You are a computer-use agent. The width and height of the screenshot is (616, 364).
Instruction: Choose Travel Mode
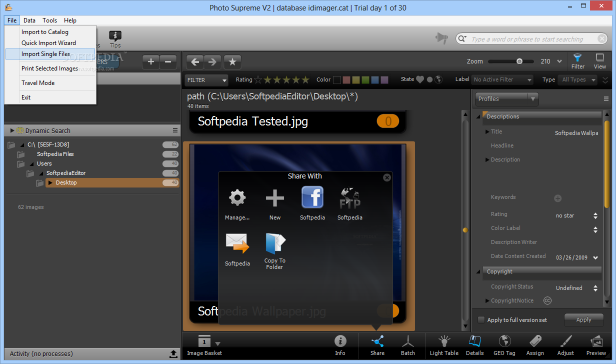coord(50,83)
